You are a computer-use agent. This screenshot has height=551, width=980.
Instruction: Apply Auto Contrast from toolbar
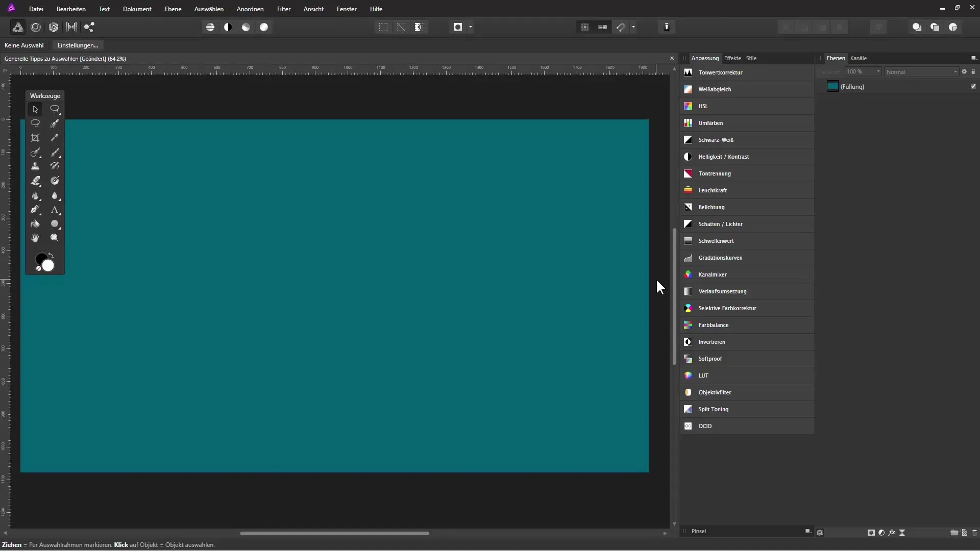228,27
